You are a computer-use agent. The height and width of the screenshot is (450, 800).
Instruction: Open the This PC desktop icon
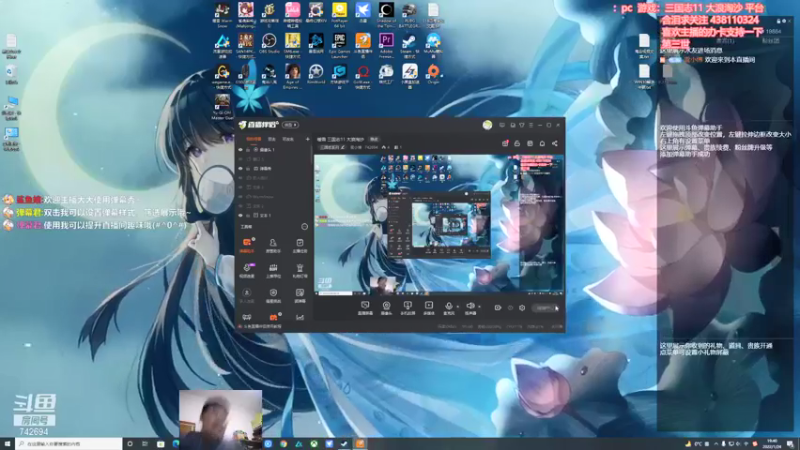pos(11,108)
